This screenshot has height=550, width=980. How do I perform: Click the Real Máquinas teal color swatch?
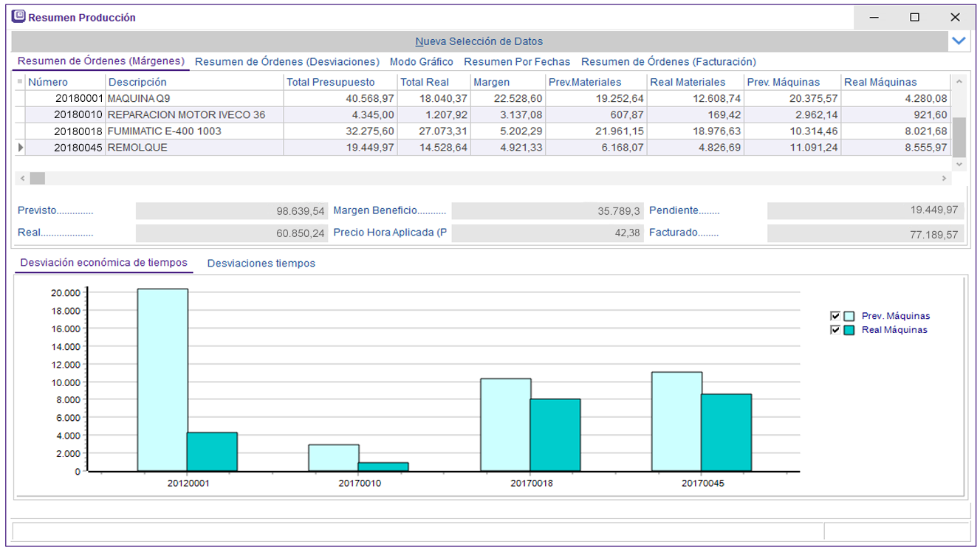(x=849, y=330)
